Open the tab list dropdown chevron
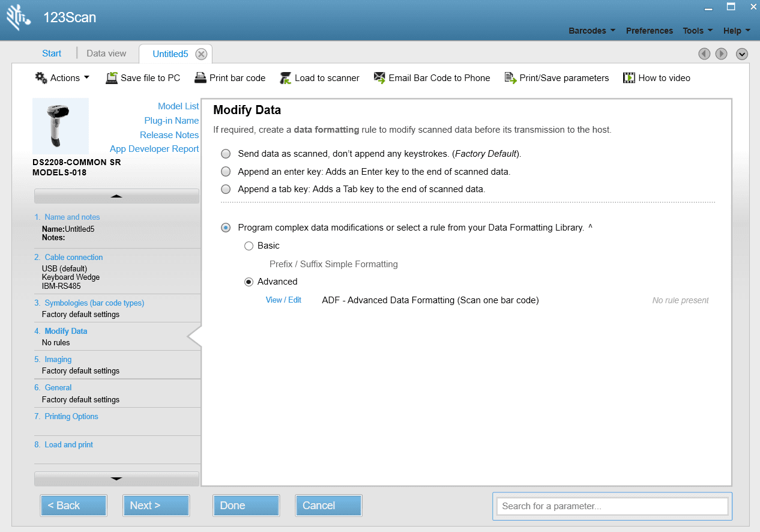Screen dimensions: 760x532 point(742,54)
